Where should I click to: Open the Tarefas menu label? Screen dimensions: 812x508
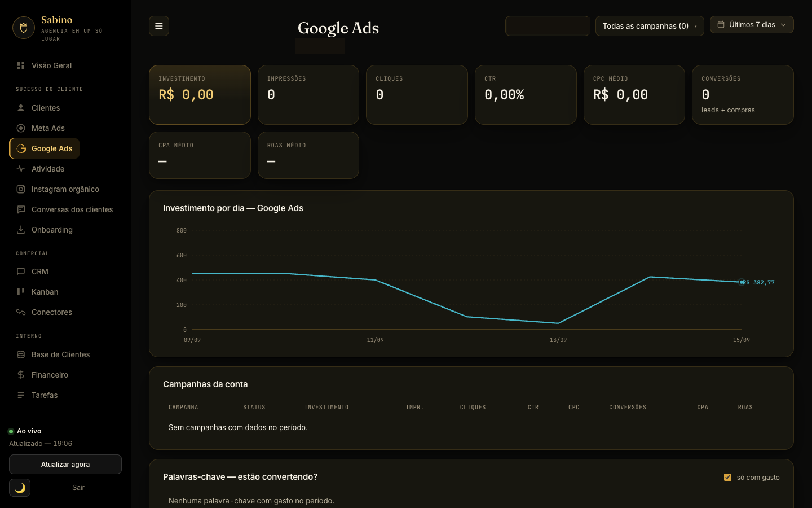point(45,395)
